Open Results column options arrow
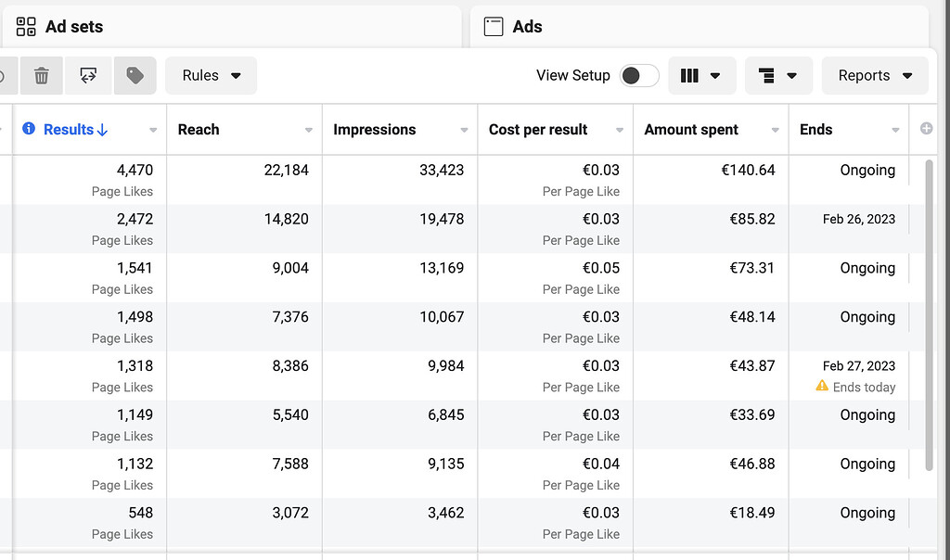 [x=153, y=130]
